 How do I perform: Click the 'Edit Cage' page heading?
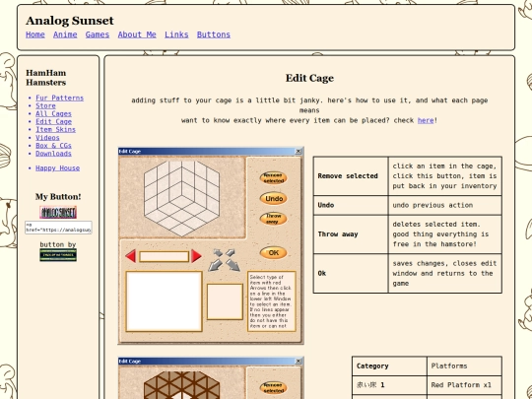pos(309,78)
